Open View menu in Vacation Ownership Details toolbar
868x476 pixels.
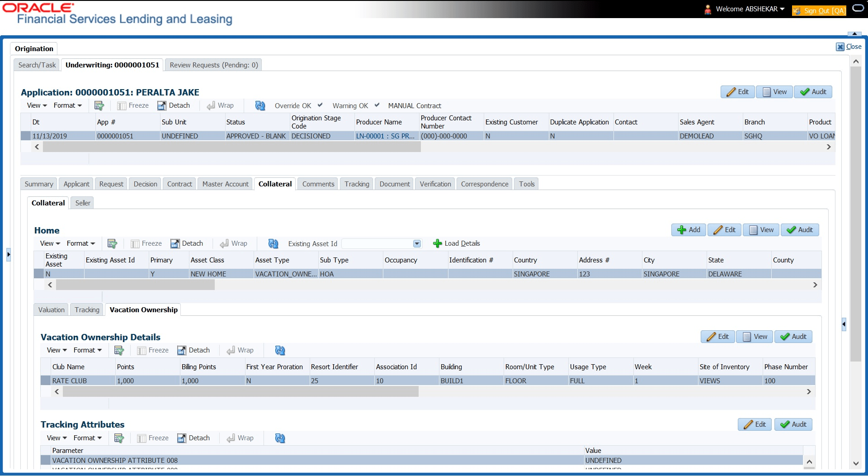click(57, 350)
